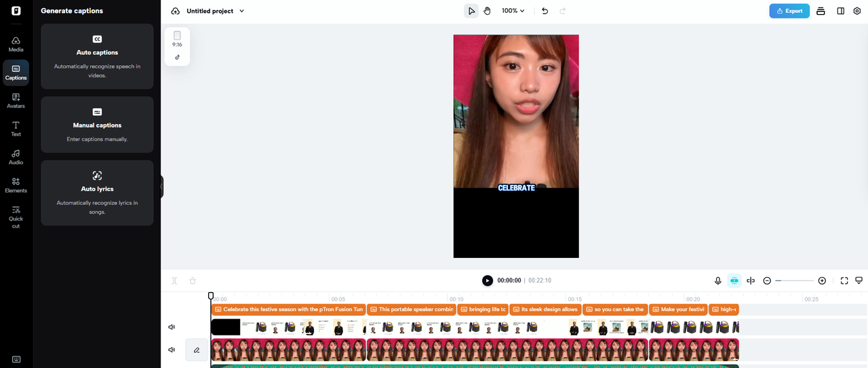This screenshot has width=868, height=368.
Task: Click the cloud save icon beside project name
Action: [x=176, y=11]
